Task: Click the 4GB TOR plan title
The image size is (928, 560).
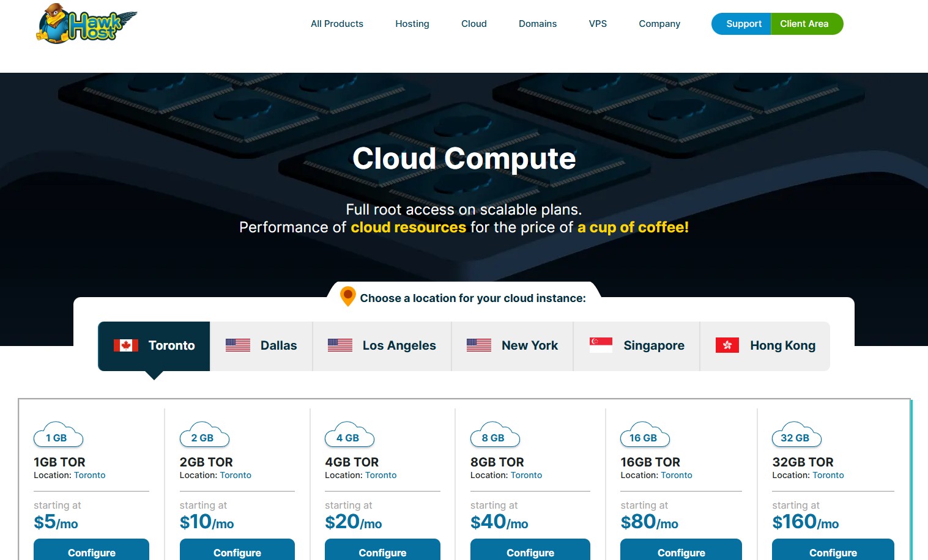Action: pyautogui.click(x=352, y=462)
